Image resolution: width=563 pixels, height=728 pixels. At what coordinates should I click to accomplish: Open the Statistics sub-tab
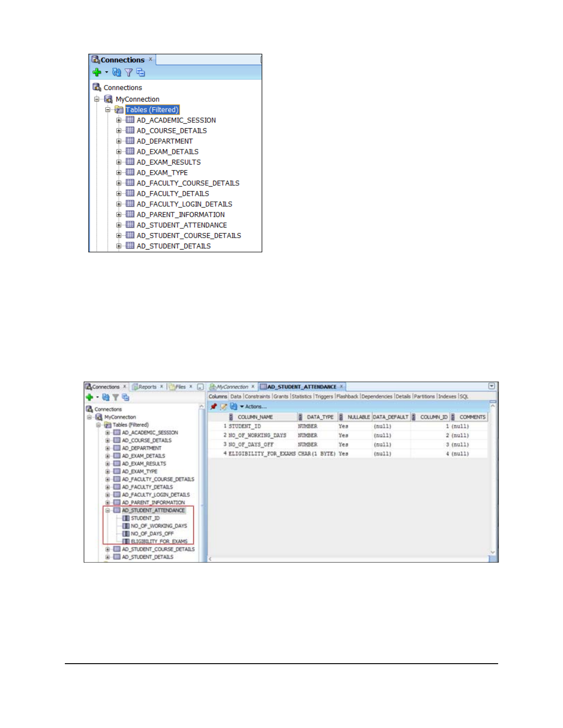click(x=302, y=397)
